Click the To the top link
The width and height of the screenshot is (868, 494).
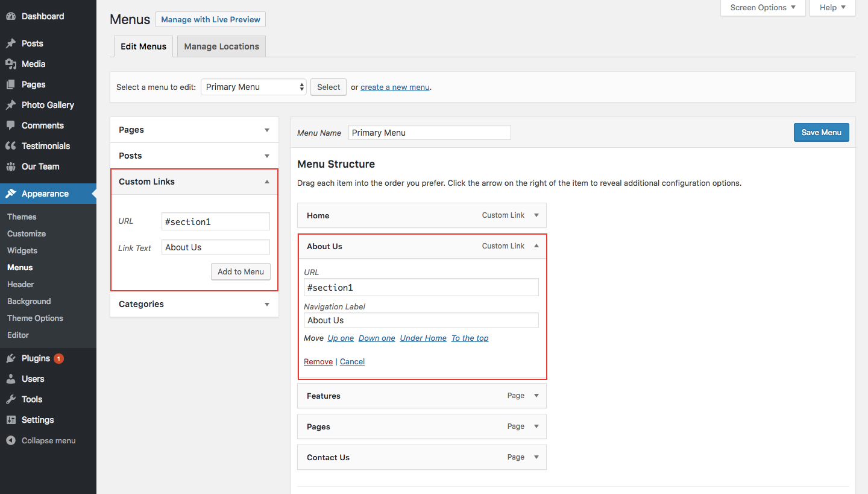click(470, 338)
